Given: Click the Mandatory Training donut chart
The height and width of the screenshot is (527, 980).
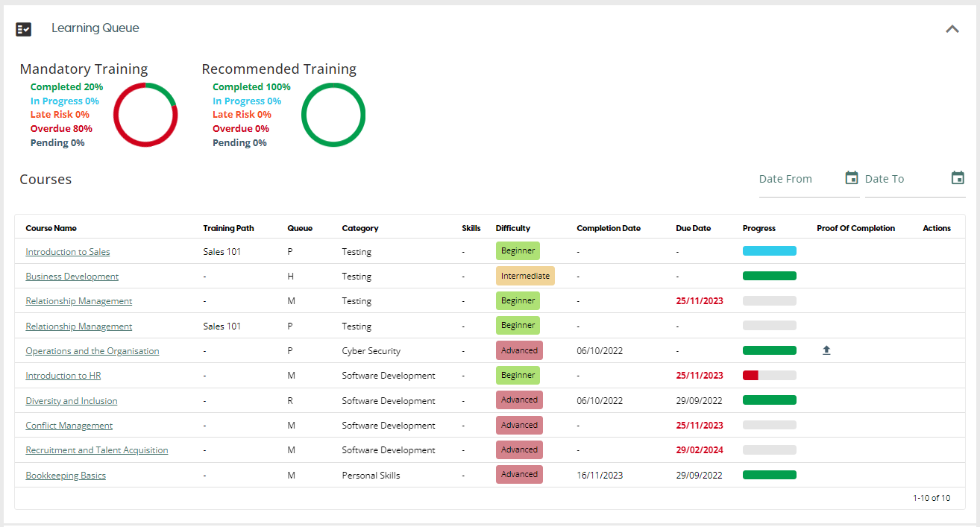Looking at the screenshot, I should (x=145, y=115).
